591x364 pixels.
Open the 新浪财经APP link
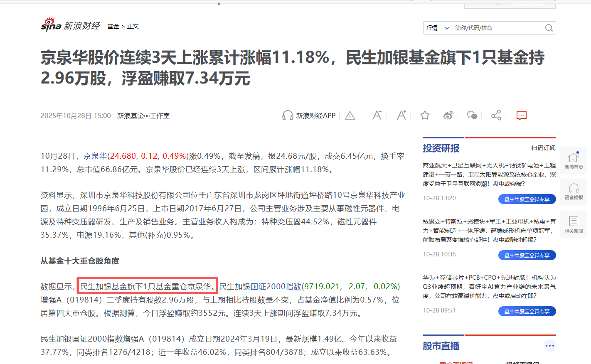coord(315,116)
